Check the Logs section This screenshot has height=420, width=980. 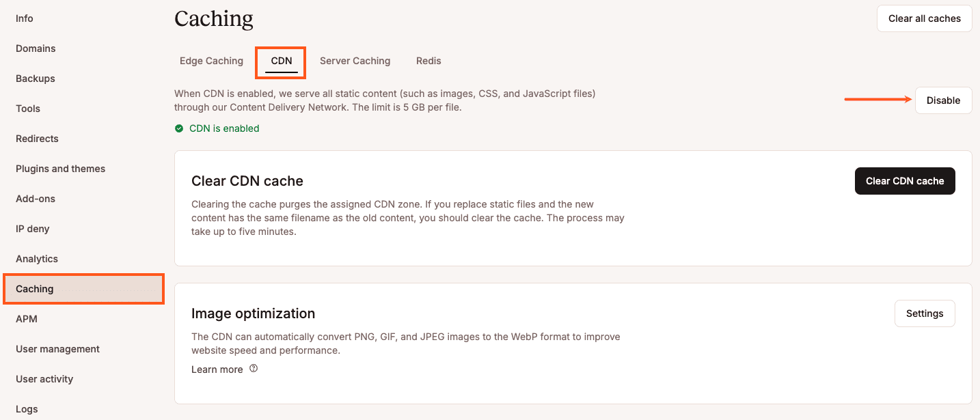click(27, 409)
